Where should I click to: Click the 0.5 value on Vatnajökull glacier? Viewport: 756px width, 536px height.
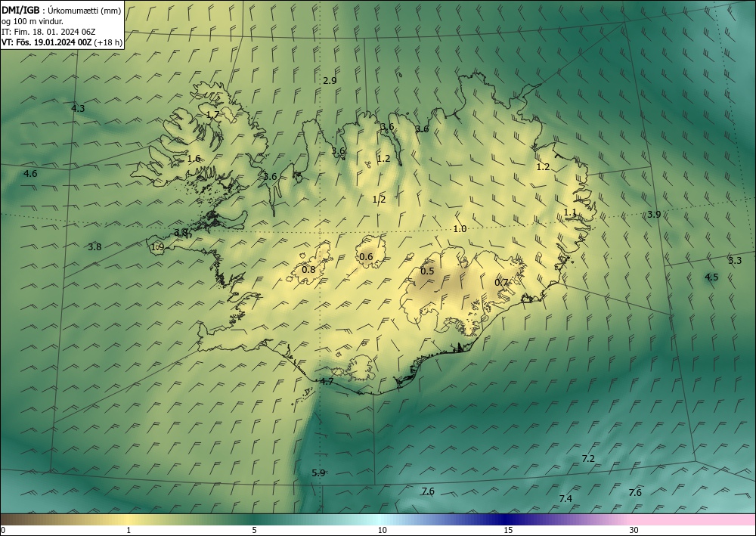pos(427,271)
